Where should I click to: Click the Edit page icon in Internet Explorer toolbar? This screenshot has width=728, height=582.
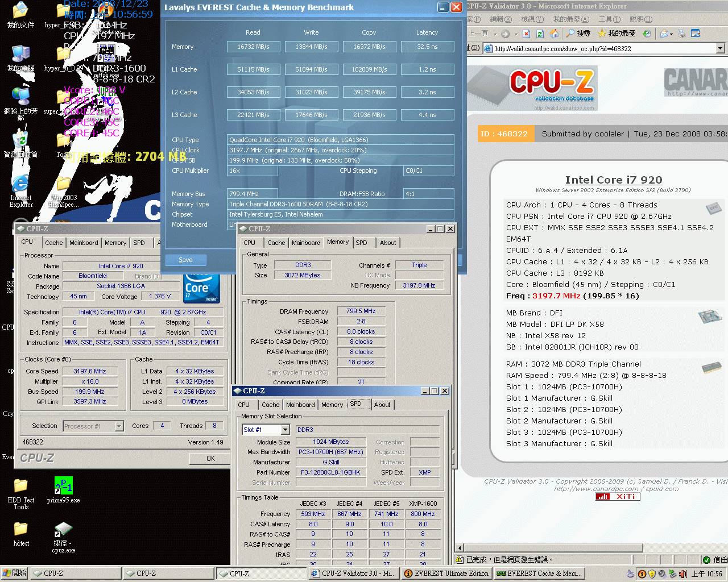tap(696, 34)
